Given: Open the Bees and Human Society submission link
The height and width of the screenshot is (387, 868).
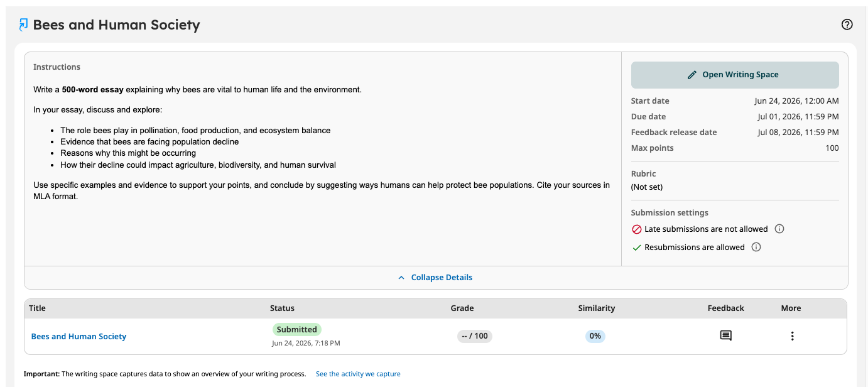Looking at the screenshot, I should 79,336.
